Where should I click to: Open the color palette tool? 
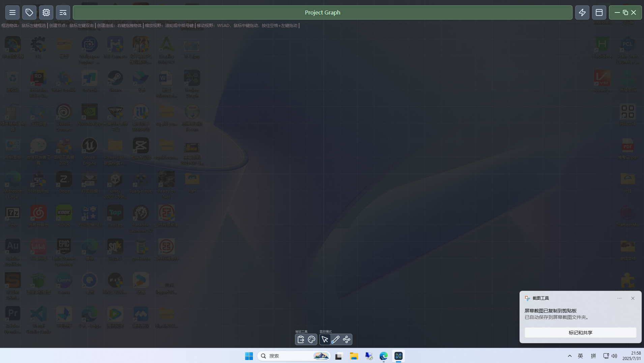pyautogui.click(x=312, y=339)
